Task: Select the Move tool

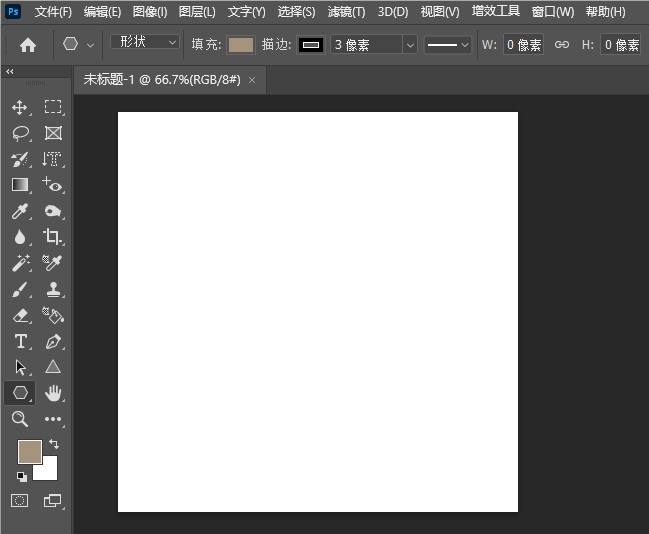Action: 20,108
